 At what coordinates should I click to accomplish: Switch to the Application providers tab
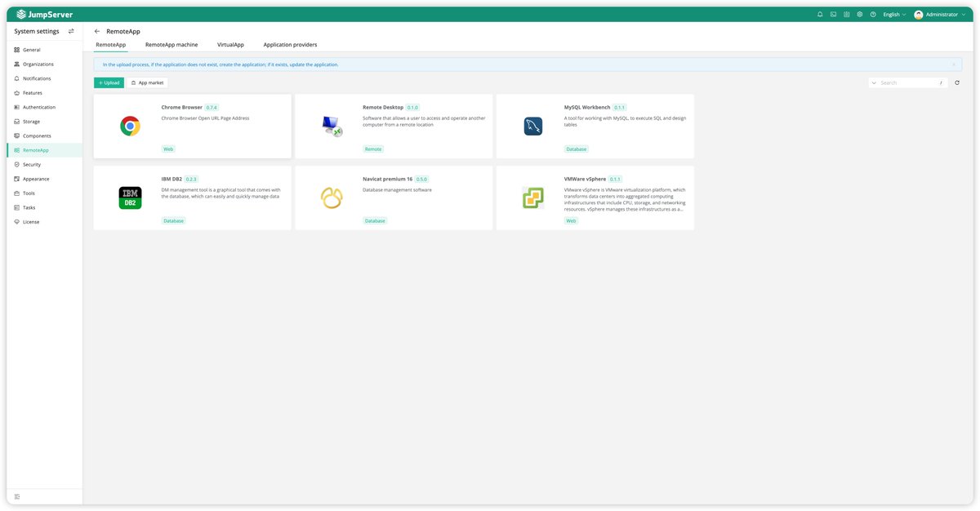(290, 45)
